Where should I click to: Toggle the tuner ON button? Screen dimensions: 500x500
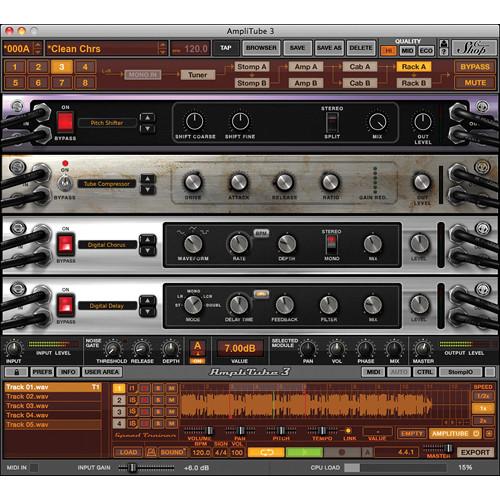point(198,361)
